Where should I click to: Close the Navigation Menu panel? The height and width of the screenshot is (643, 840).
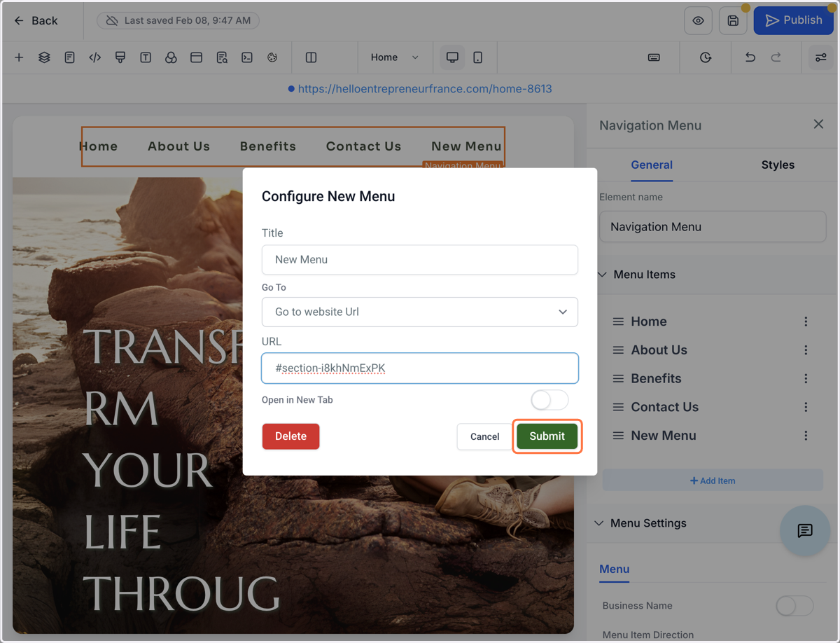tap(818, 124)
